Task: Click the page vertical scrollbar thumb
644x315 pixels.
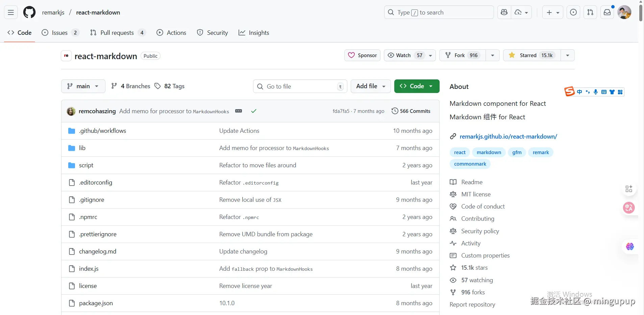Action: point(641,13)
